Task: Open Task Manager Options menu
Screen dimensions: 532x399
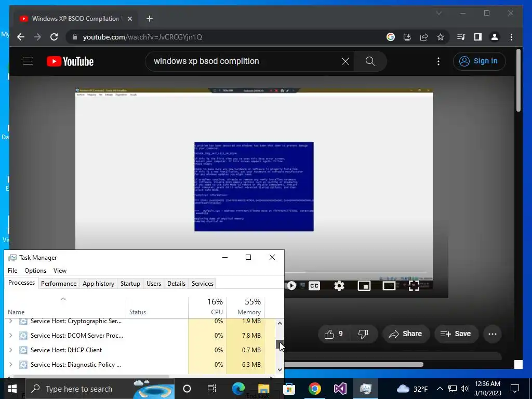Action: pyautogui.click(x=35, y=270)
